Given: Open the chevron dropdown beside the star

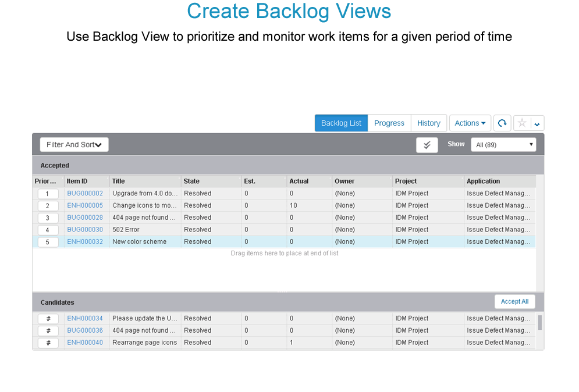Looking at the screenshot, I should tap(537, 123).
